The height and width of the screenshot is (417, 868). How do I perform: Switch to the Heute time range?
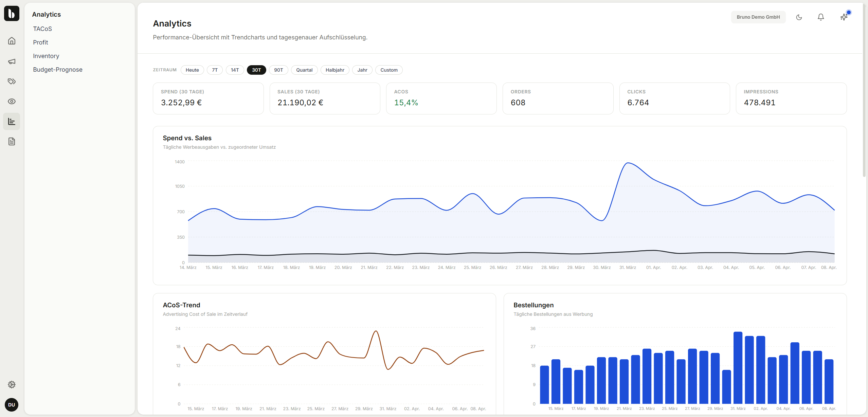click(192, 70)
